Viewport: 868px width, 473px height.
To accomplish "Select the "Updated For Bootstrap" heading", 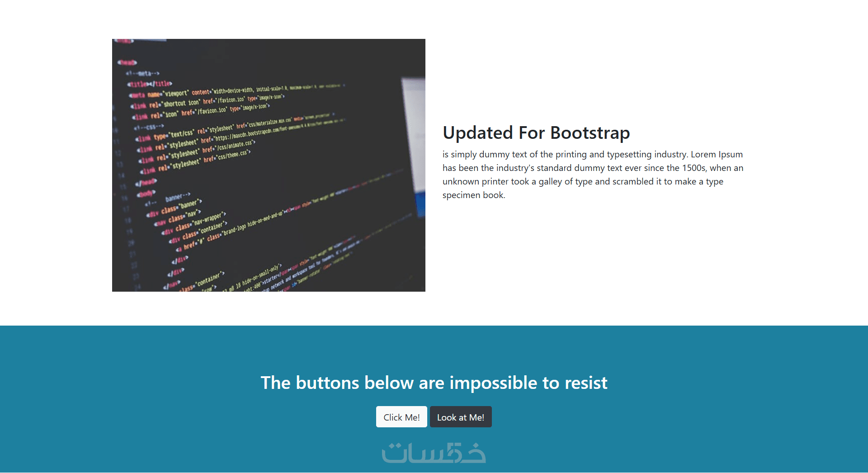I will pyautogui.click(x=536, y=133).
